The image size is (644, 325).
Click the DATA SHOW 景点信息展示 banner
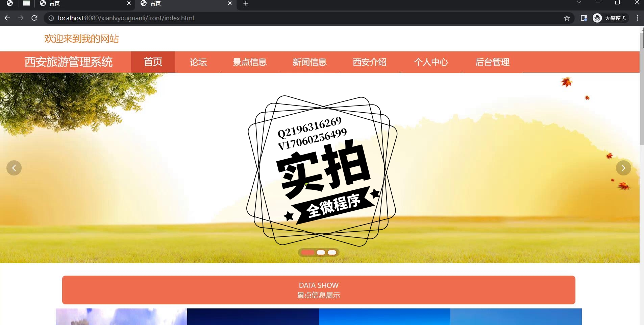coord(319,290)
